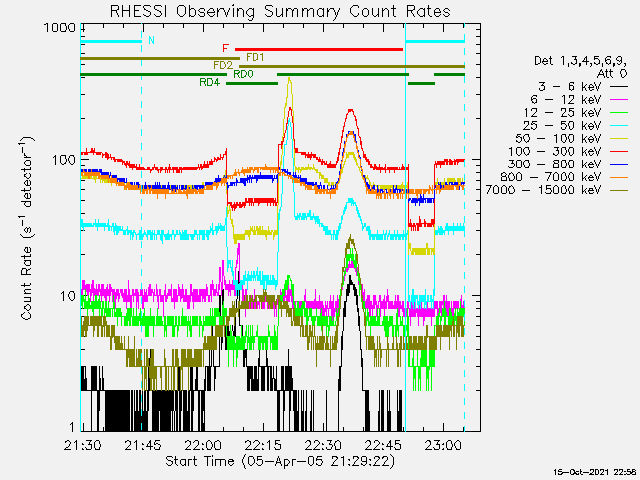
Task: Click the cyan 'N' flag label
Action: tap(151, 40)
